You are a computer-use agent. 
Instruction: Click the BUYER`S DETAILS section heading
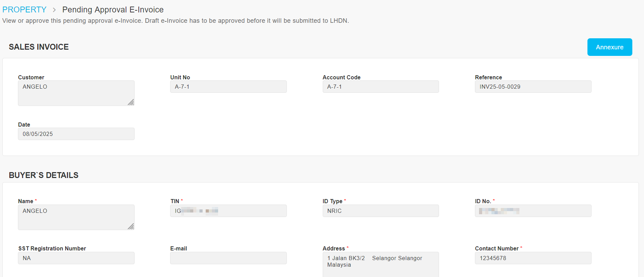tap(44, 175)
